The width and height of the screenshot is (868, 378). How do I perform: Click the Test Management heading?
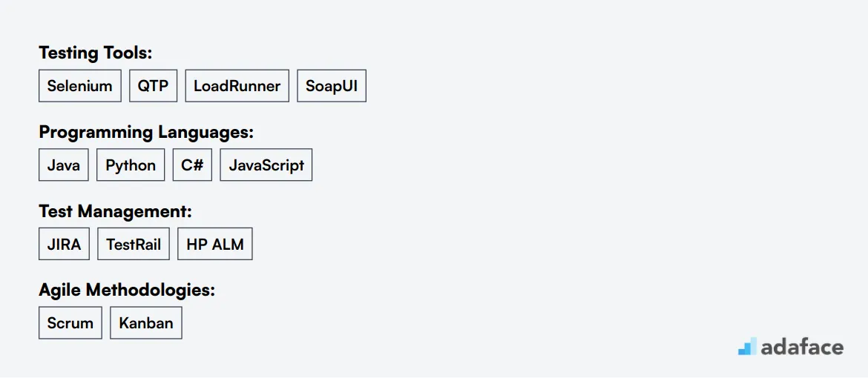[115, 211]
